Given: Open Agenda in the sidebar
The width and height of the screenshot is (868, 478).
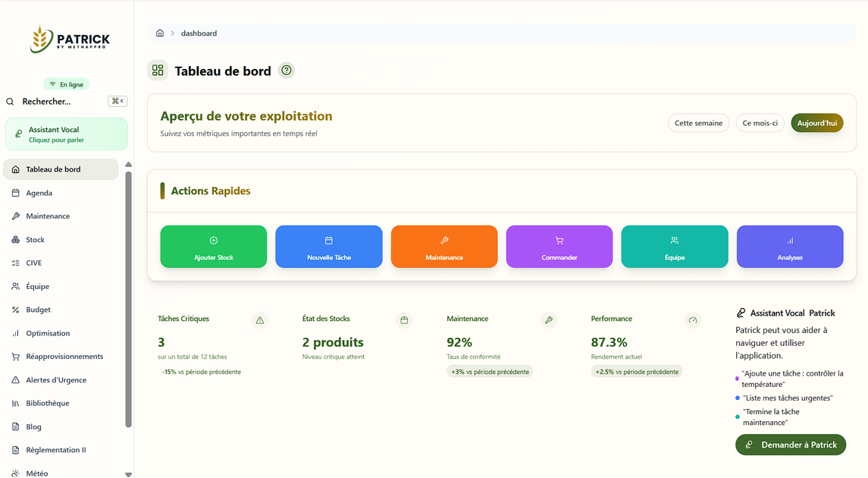Looking at the screenshot, I should point(39,193).
